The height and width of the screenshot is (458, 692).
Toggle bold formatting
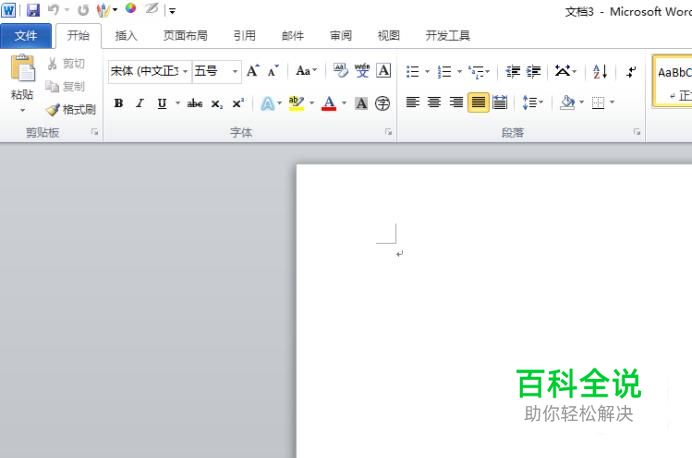click(x=118, y=103)
